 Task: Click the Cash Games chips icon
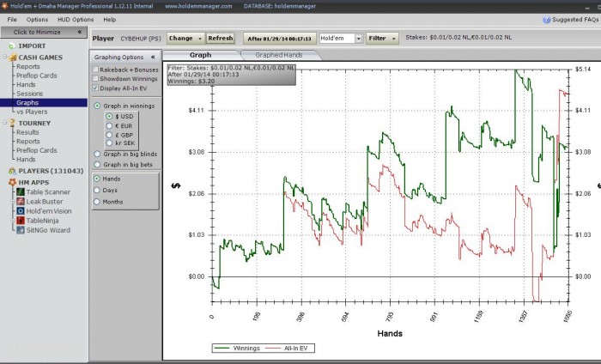click(x=13, y=58)
